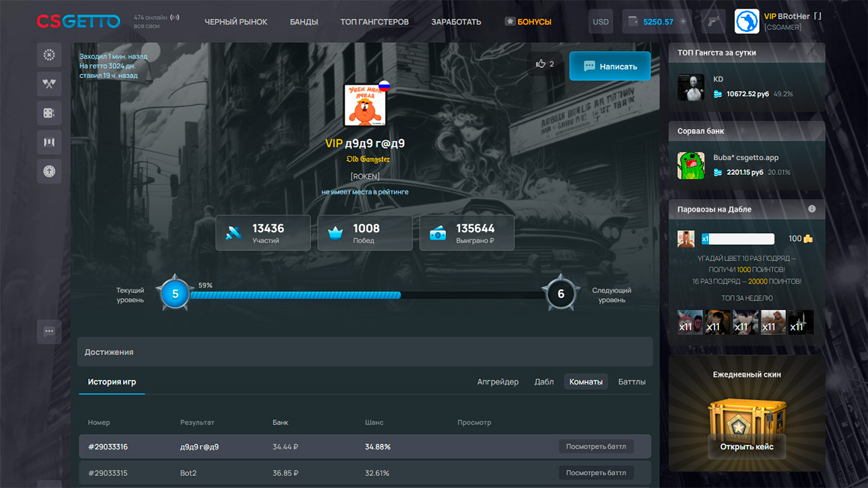Open the БОНУСЫ menu item
868x488 pixels.
528,22
